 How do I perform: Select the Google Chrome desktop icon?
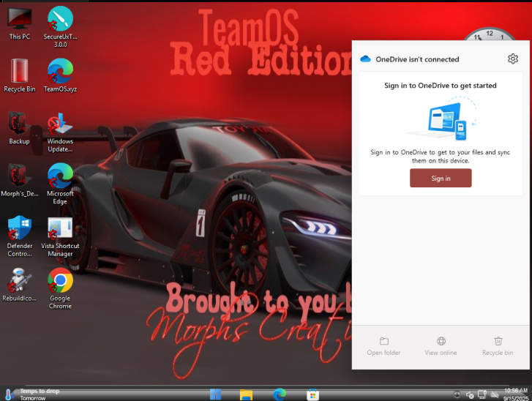point(61,289)
